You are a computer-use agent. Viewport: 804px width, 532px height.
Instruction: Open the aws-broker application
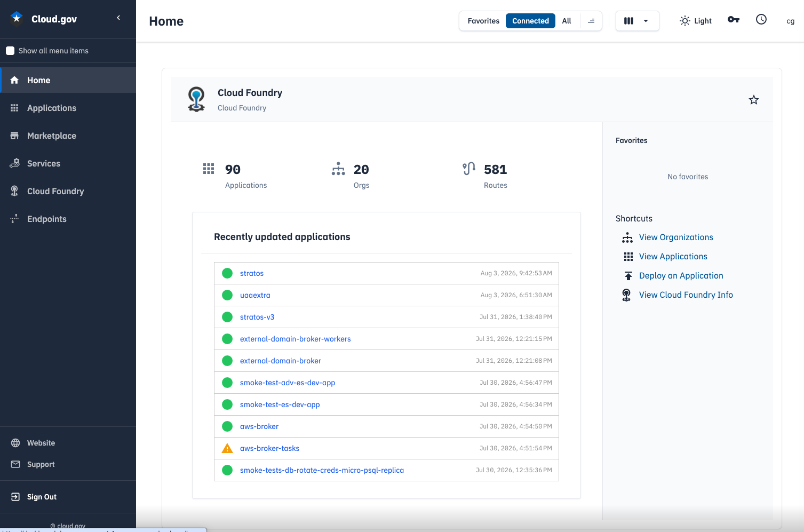[x=259, y=426]
